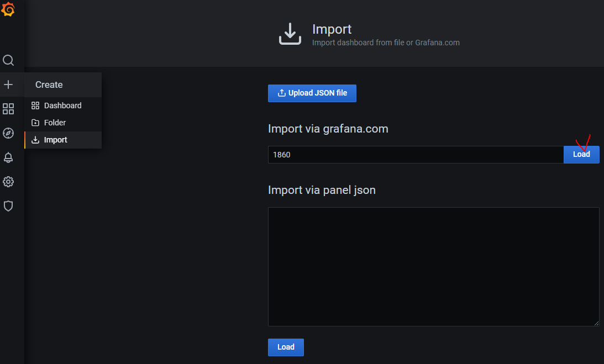Image resolution: width=604 pixels, height=364 pixels.
Task: Focus the grafana.com dashboard ID input field
Action: (416, 155)
